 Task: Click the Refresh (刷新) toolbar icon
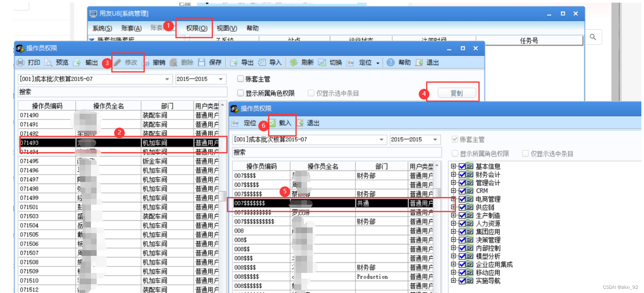(x=294, y=63)
